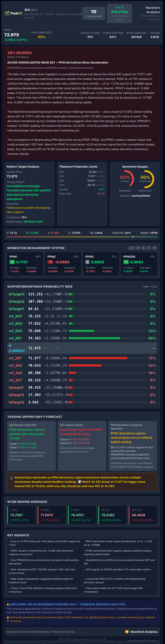Click the vrf_SXT price 68.115
The image size is (165, 644).
tap(34, 380)
